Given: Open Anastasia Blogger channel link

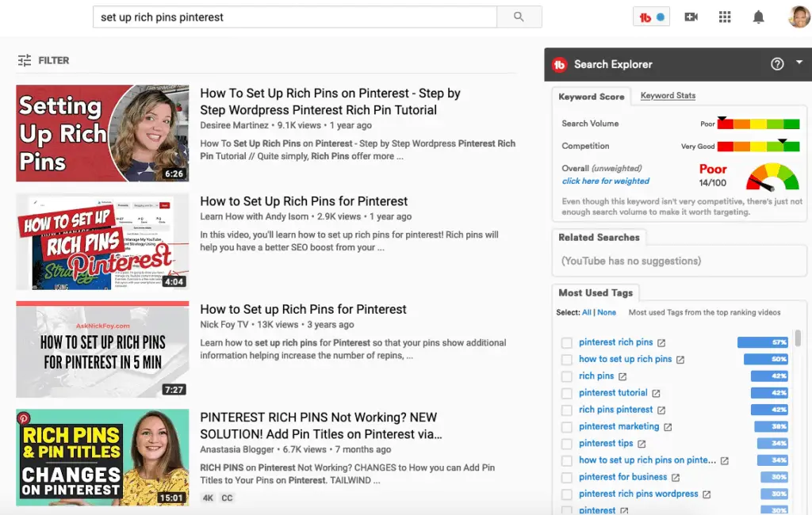Looking at the screenshot, I should click(x=237, y=449).
